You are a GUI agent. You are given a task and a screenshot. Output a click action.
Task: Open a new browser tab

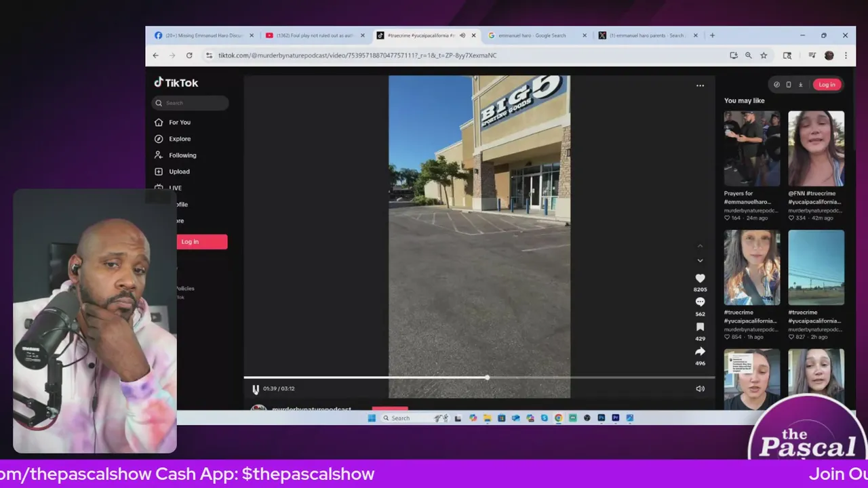coord(712,35)
